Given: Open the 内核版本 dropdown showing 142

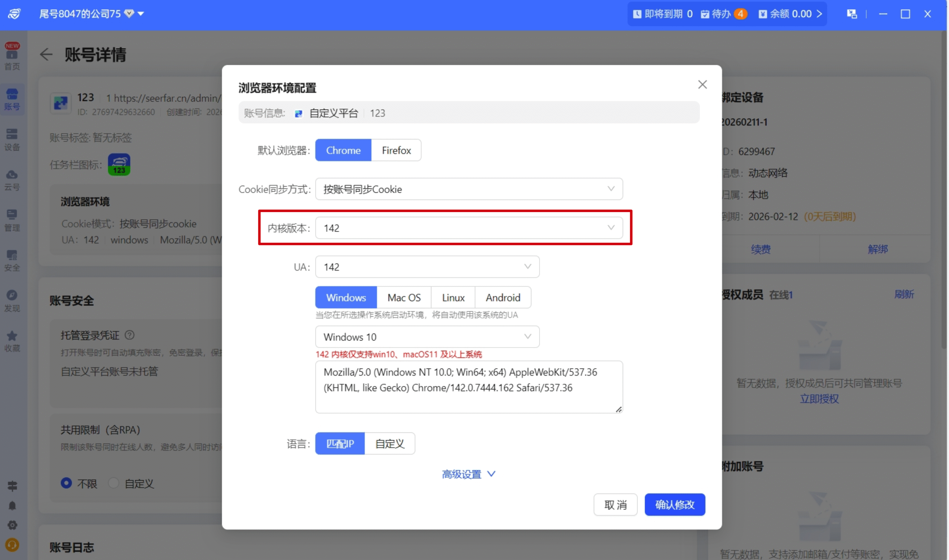Looking at the screenshot, I should click(x=469, y=228).
